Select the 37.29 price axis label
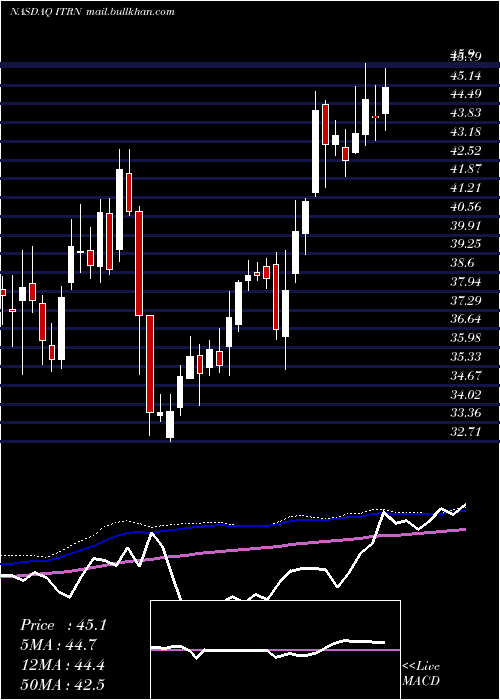The image size is (500, 700). coord(466,300)
